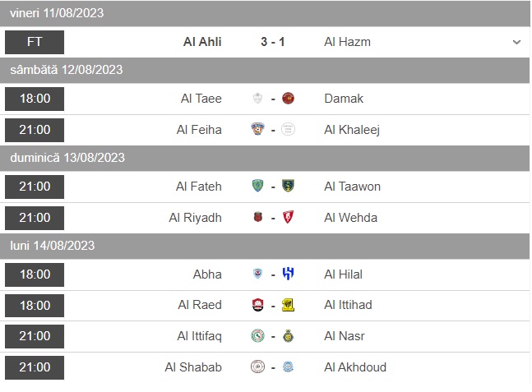Click the Al Wehda team crest icon
This screenshot has width=532, height=392.
[288, 218]
